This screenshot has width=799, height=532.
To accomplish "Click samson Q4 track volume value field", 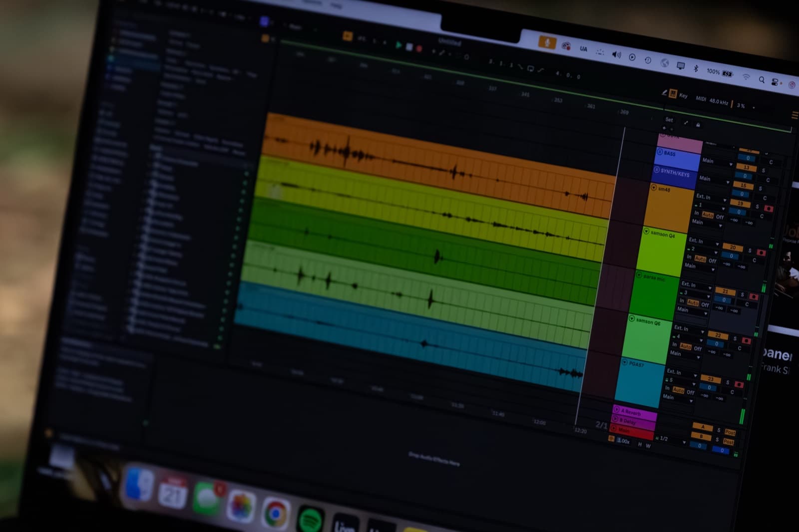I will [x=731, y=256].
